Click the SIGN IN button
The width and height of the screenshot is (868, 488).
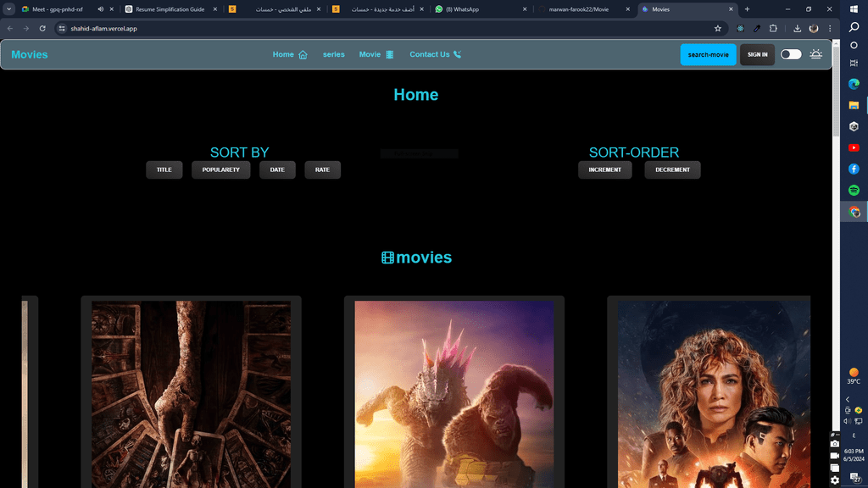click(757, 55)
